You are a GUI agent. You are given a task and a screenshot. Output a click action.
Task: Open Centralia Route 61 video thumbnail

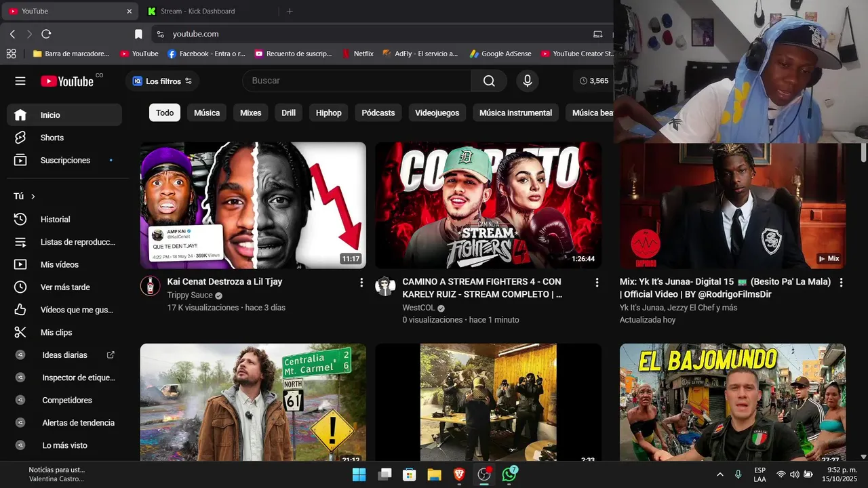(253, 402)
